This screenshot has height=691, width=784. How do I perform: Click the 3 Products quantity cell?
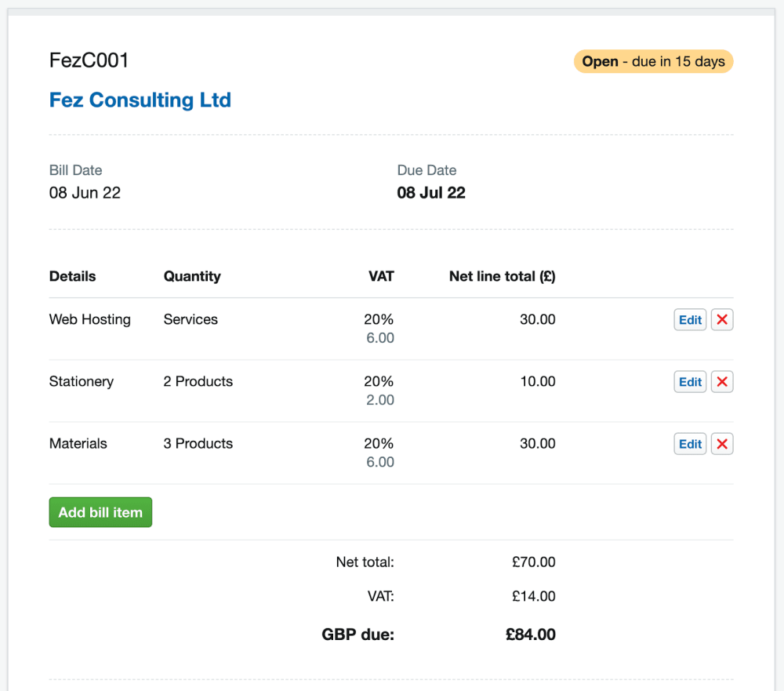tap(198, 444)
